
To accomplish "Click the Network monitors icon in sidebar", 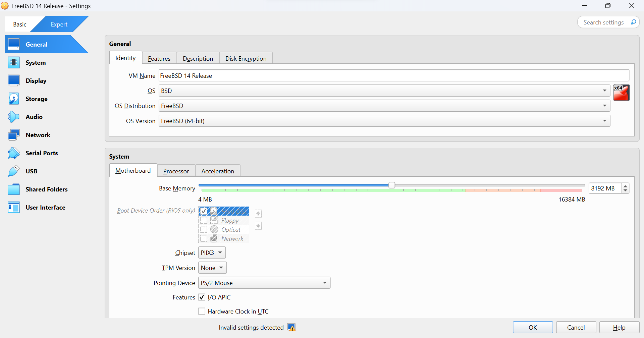I will point(14,135).
